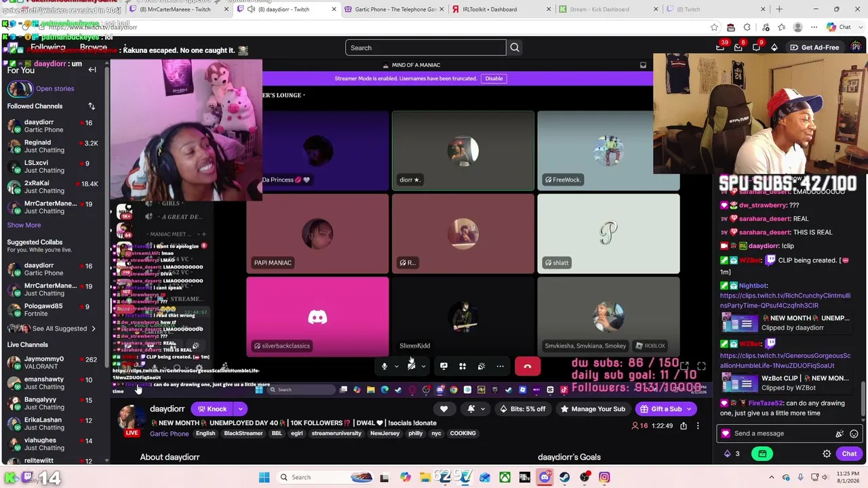Click the Knock button
The image size is (868, 488).
[212, 409]
